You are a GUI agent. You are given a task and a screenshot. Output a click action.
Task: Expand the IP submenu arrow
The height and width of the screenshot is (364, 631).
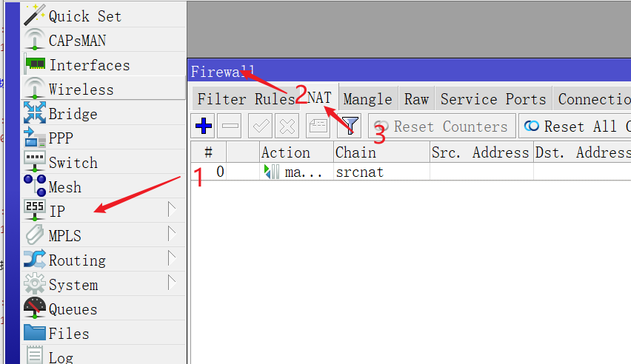[x=172, y=210]
